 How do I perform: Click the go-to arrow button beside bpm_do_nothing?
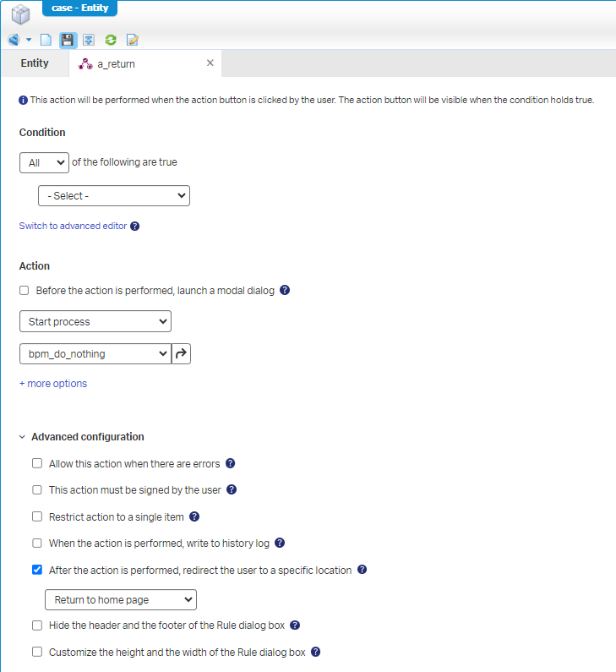[x=181, y=353]
